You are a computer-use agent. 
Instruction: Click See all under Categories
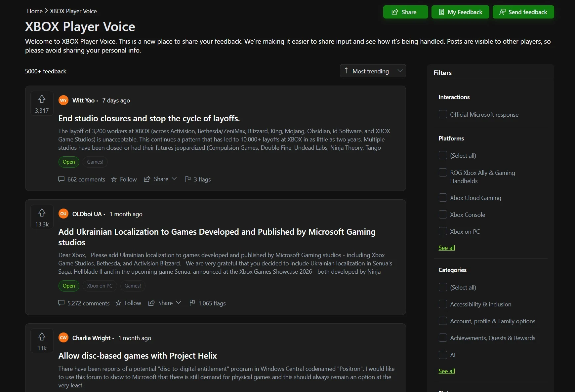point(447,371)
